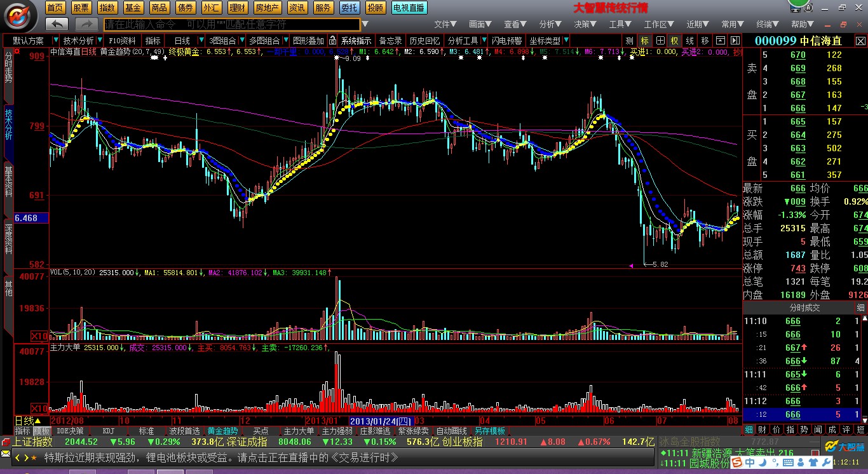Open the 外汇 forex section
Screen dimensions: 868x474
click(x=211, y=8)
